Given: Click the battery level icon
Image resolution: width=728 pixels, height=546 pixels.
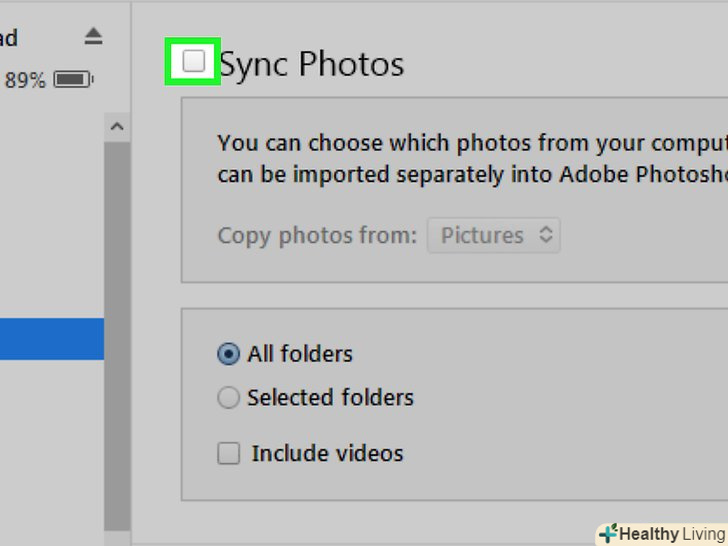Looking at the screenshot, I should tap(74, 79).
